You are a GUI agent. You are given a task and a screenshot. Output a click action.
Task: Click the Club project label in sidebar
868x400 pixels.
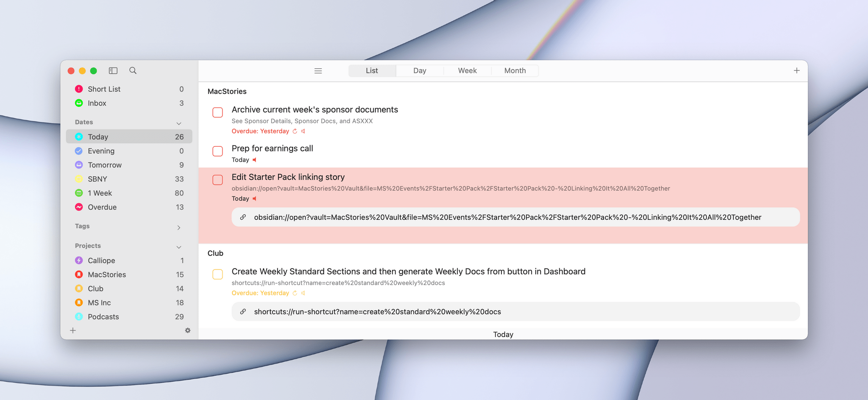click(95, 288)
